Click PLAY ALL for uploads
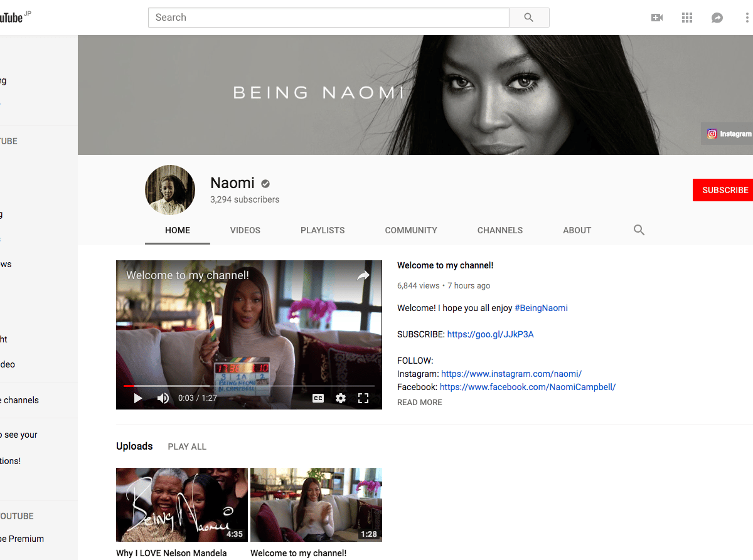Screen dimensions: 753x560 [x=187, y=446]
